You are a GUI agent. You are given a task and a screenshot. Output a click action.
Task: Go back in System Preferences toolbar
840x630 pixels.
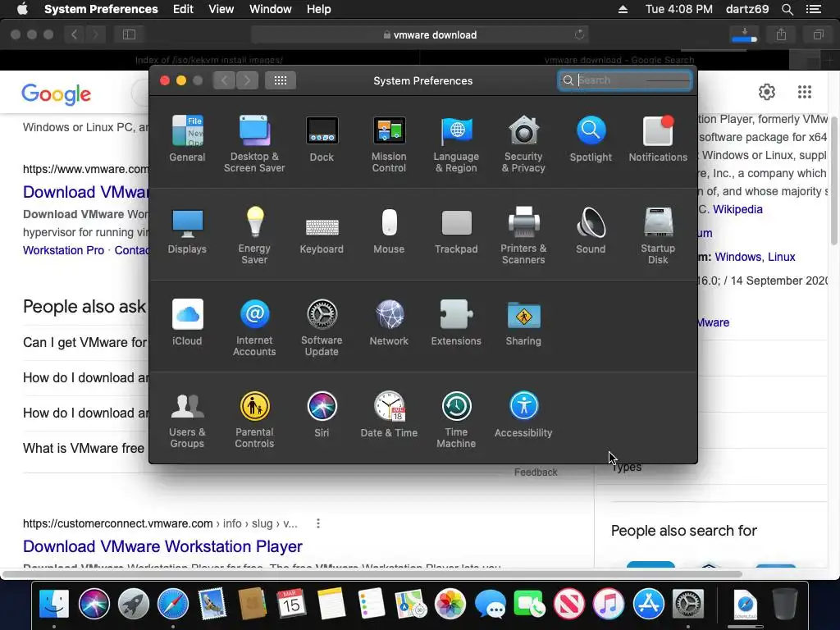[225, 80]
